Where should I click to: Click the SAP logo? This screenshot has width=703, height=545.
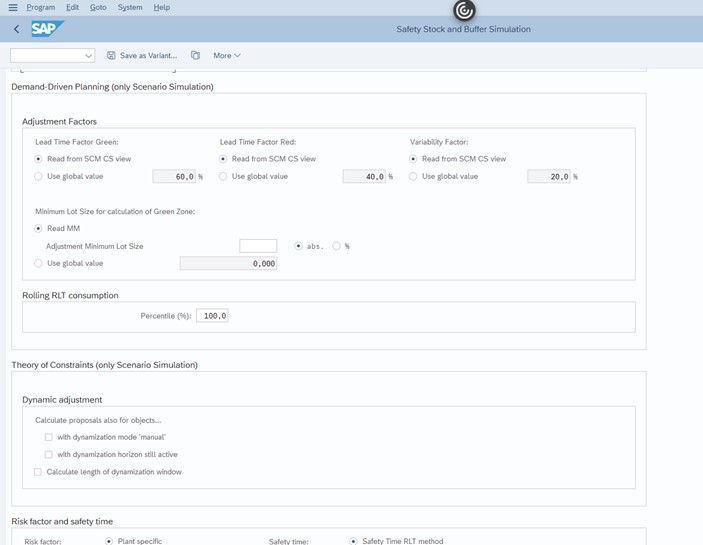[x=47, y=29]
